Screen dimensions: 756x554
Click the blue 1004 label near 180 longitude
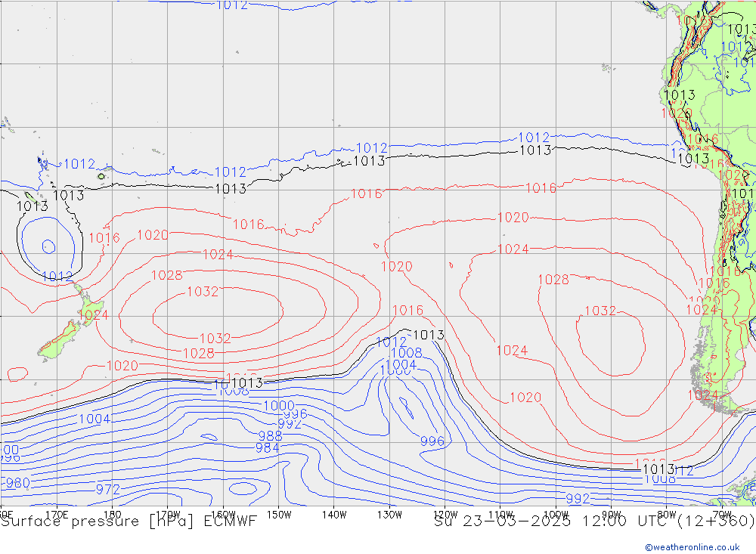[x=94, y=419]
